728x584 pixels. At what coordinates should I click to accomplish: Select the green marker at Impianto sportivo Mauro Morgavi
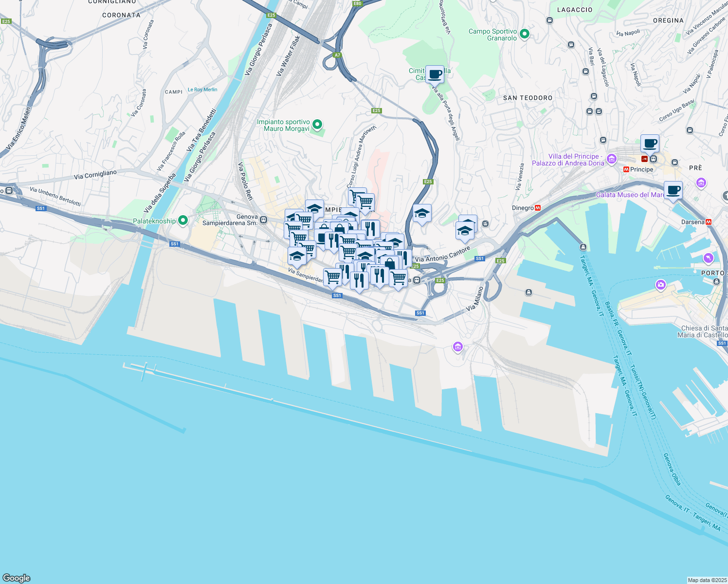(x=317, y=125)
